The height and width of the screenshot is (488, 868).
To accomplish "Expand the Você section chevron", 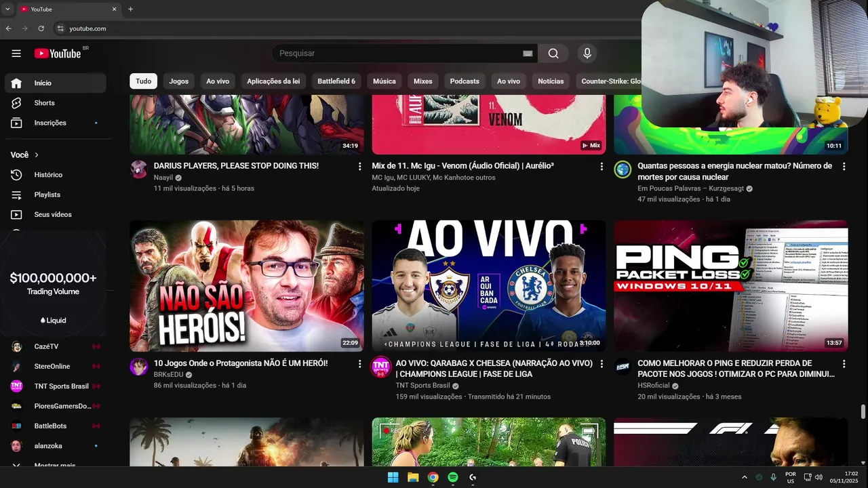I will [37, 155].
